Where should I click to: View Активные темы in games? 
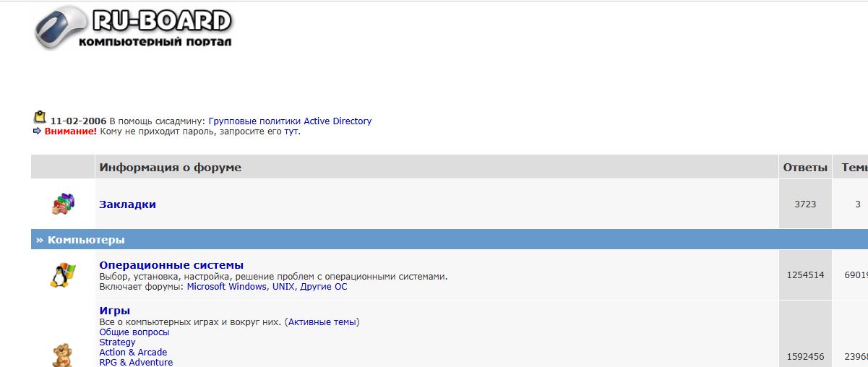322,322
